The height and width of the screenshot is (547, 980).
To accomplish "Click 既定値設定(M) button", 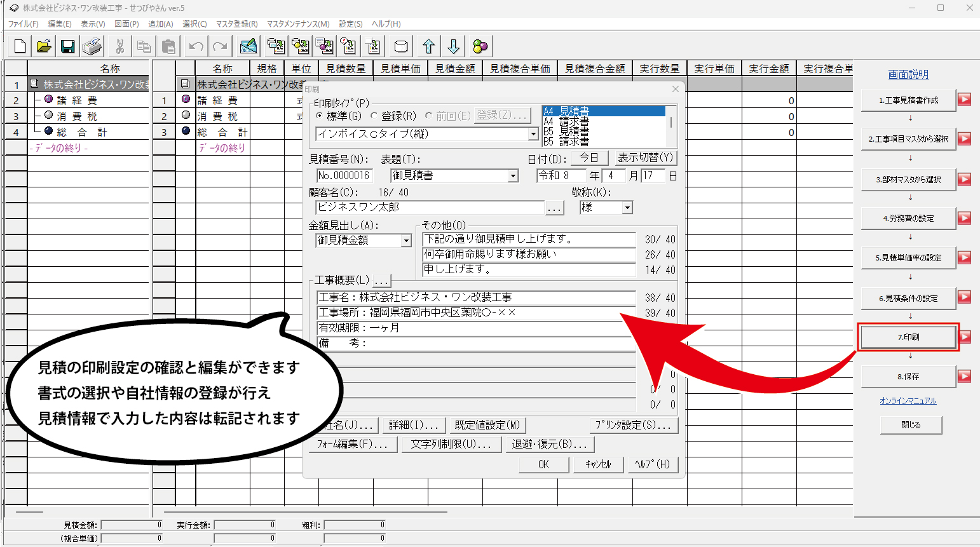I will click(487, 425).
